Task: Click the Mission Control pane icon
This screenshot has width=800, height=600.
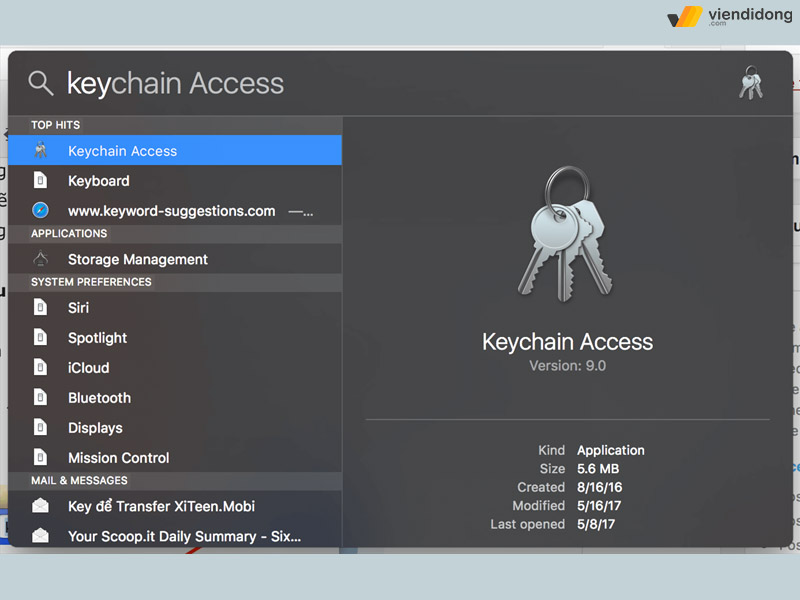Action: 40,457
